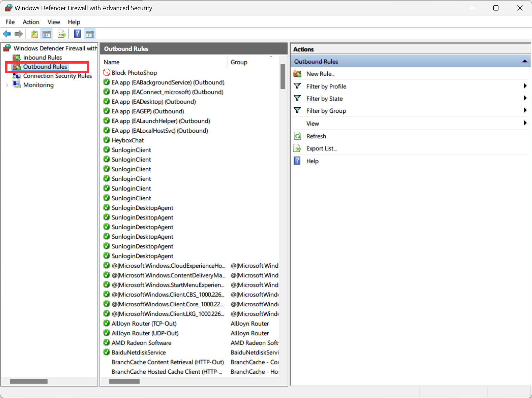Click New Rule... in the Actions pane

(320, 74)
